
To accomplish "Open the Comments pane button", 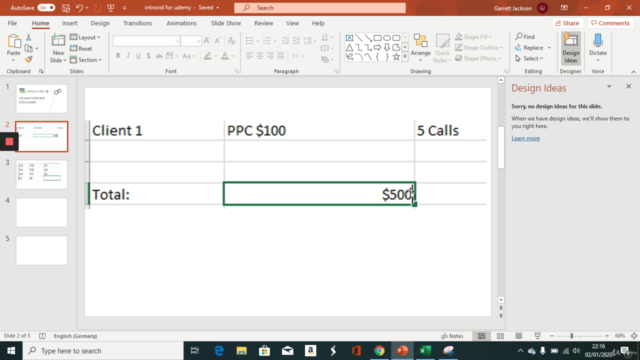I will (610, 23).
